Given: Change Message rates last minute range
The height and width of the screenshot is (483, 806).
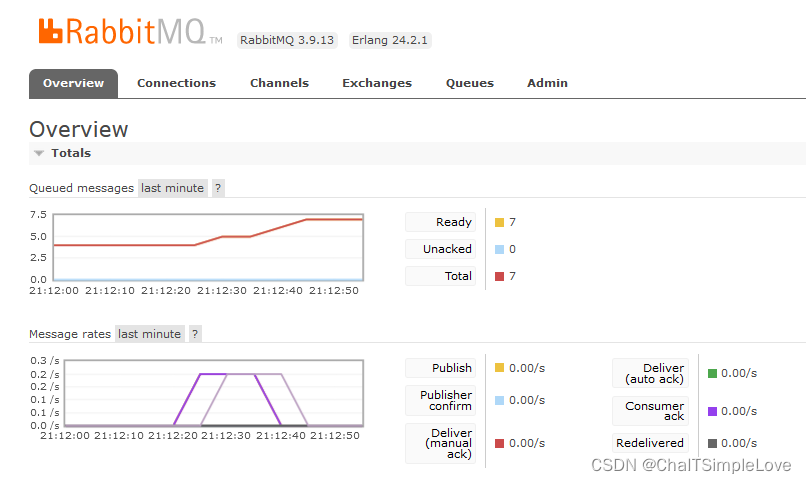Looking at the screenshot, I should click(x=150, y=334).
